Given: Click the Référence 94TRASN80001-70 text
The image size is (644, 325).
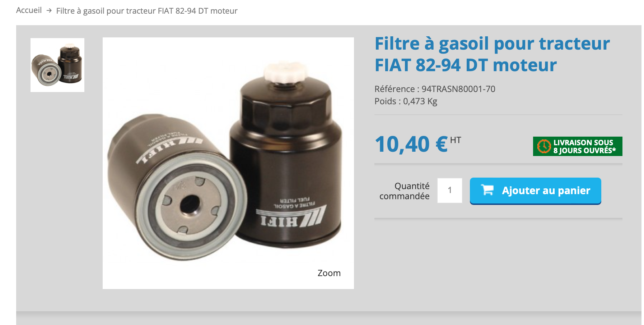Looking at the screenshot, I should pyautogui.click(x=435, y=89).
